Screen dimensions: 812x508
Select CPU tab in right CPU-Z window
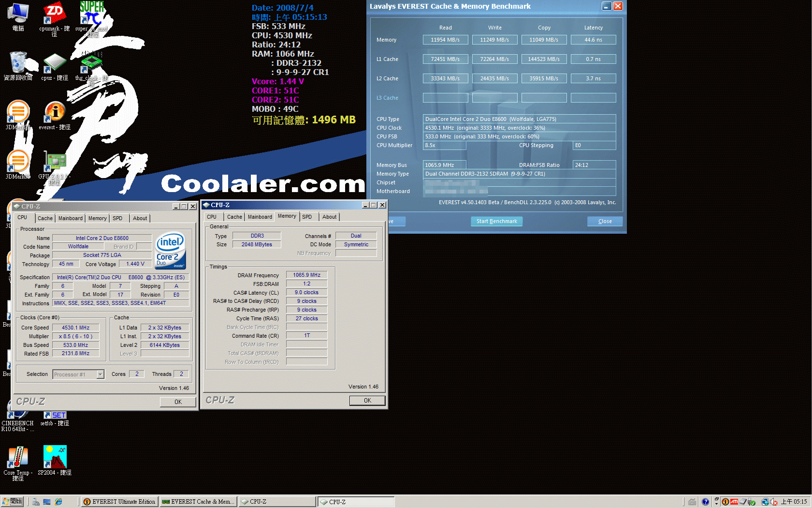click(x=212, y=217)
